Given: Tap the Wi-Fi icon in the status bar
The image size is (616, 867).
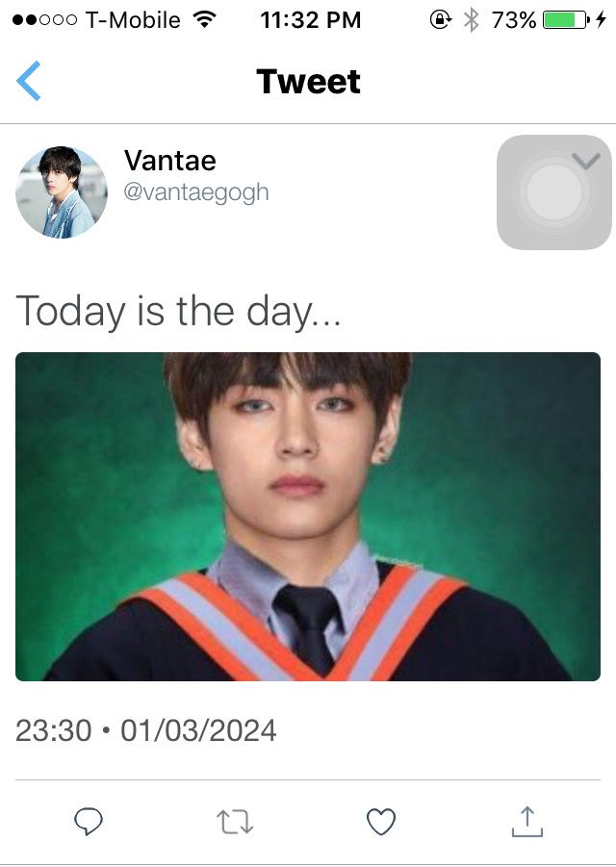Looking at the screenshot, I should pos(205,20).
